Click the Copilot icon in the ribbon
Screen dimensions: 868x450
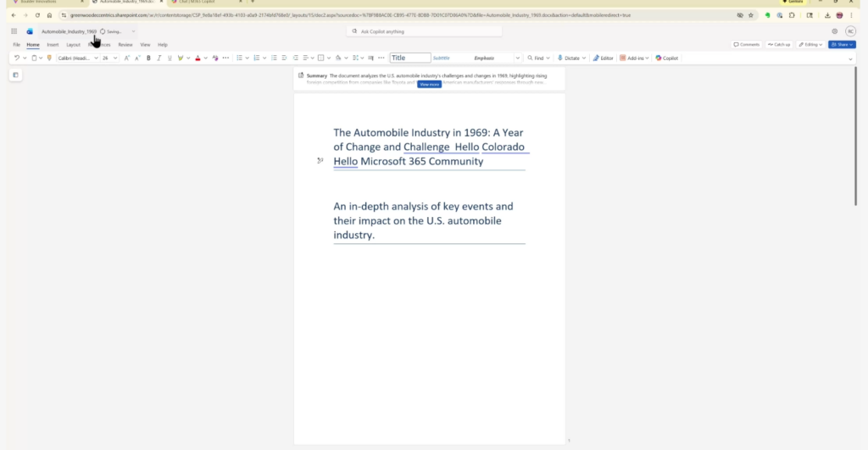(x=666, y=58)
